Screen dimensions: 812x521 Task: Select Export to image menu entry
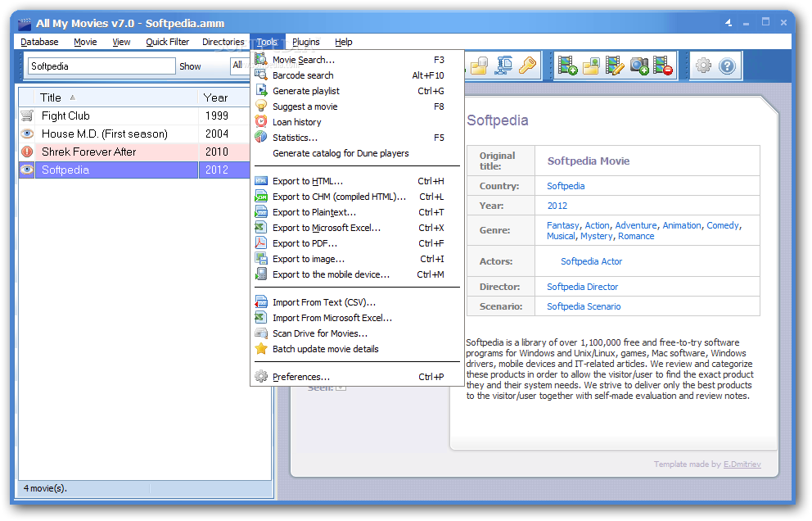click(x=358, y=259)
